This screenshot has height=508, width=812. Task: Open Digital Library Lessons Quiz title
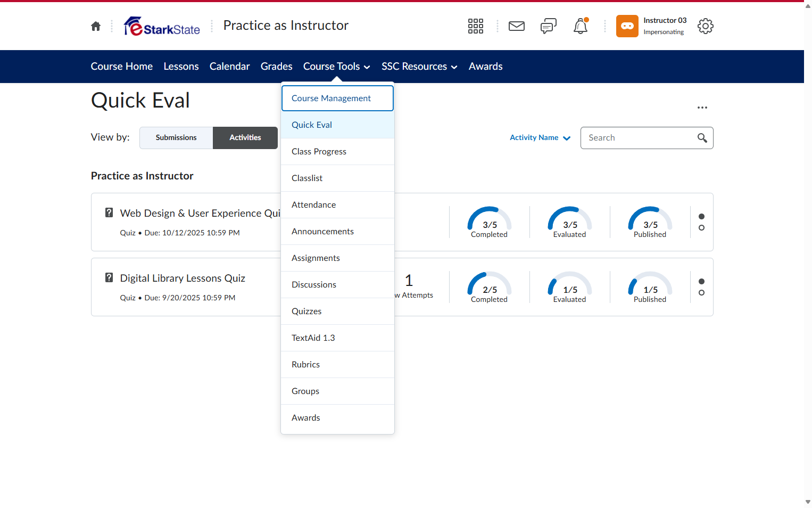coord(183,278)
